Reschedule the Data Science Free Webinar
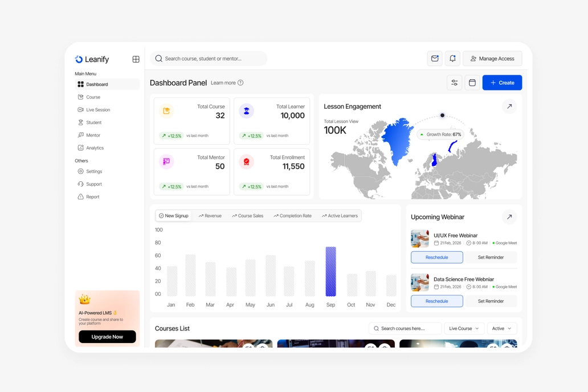Image resolution: width=588 pixels, height=392 pixels. click(437, 301)
